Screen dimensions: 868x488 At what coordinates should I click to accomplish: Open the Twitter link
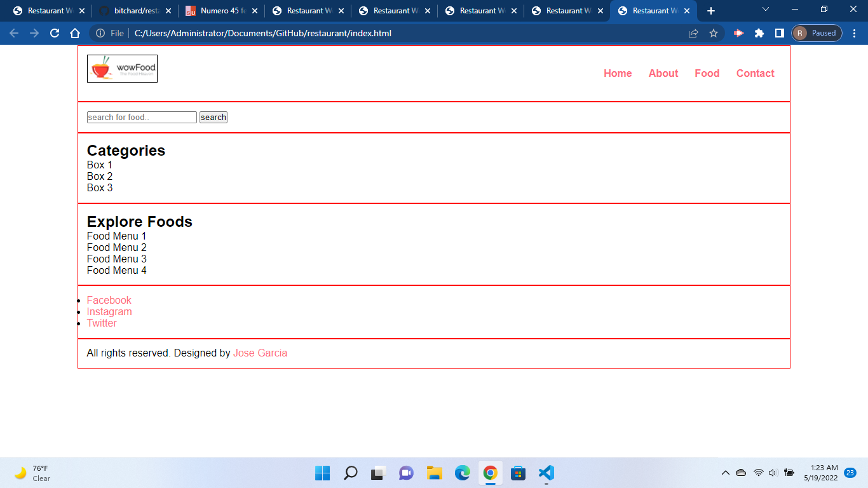[x=102, y=323]
